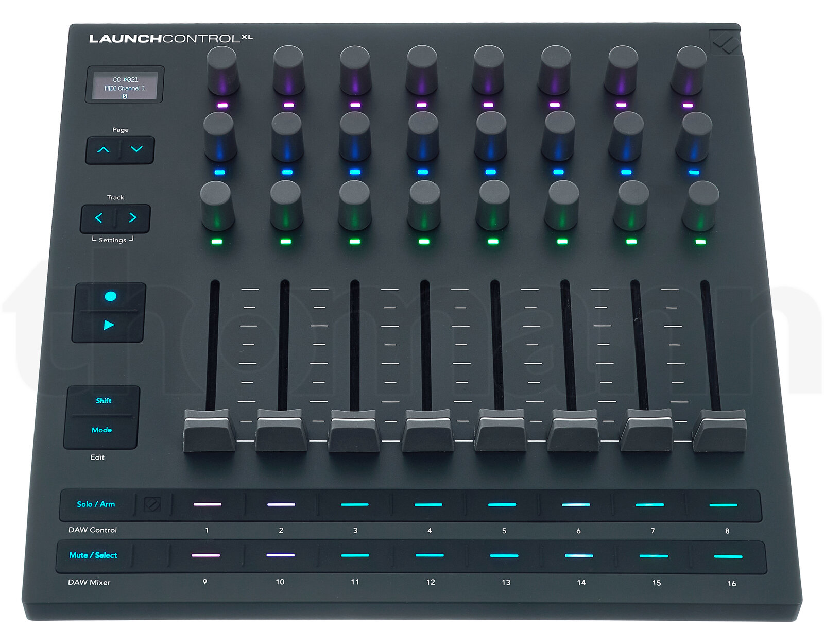Touch the fourth purple-lit knob in top row

click(422, 70)
